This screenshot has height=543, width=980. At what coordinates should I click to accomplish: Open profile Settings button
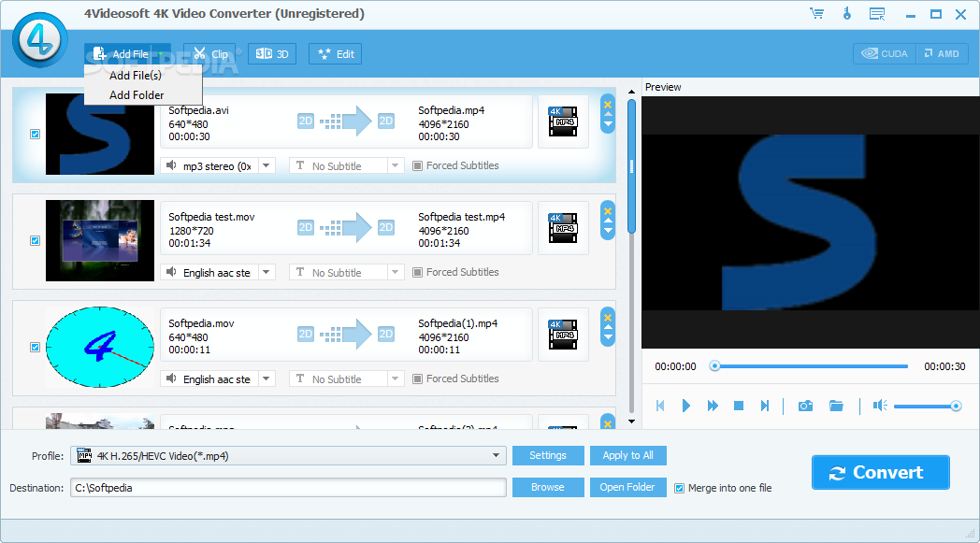[x=548, y=455]
